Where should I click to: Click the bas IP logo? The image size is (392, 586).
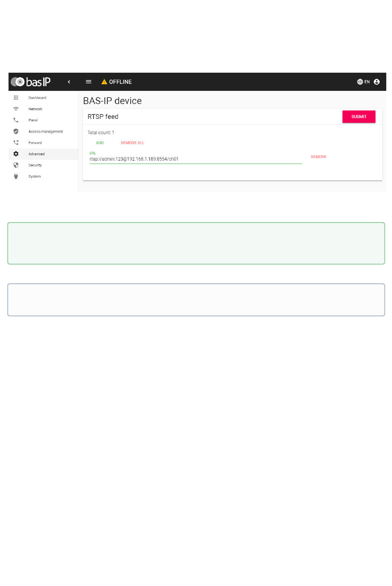pyautogui.click(x=31, y=82)
